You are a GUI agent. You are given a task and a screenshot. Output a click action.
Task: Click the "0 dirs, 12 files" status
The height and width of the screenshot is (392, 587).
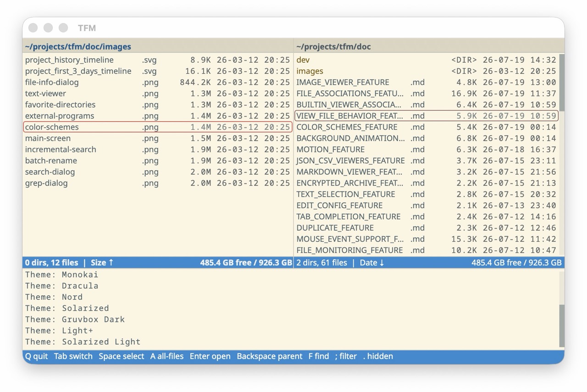tap(51, 263)
